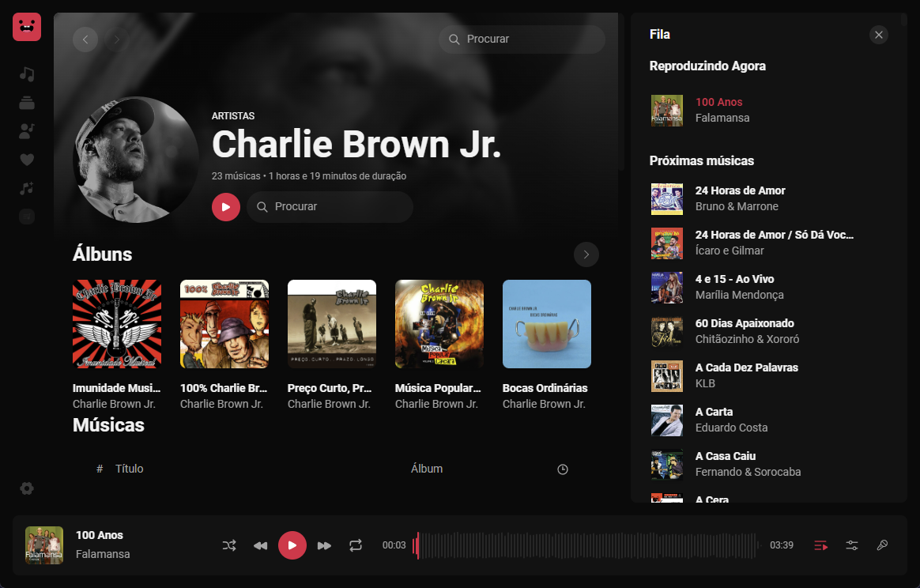Click the Bocas Ordinárias album title
This screenshot has width=920, height=588.
(545, 388)
